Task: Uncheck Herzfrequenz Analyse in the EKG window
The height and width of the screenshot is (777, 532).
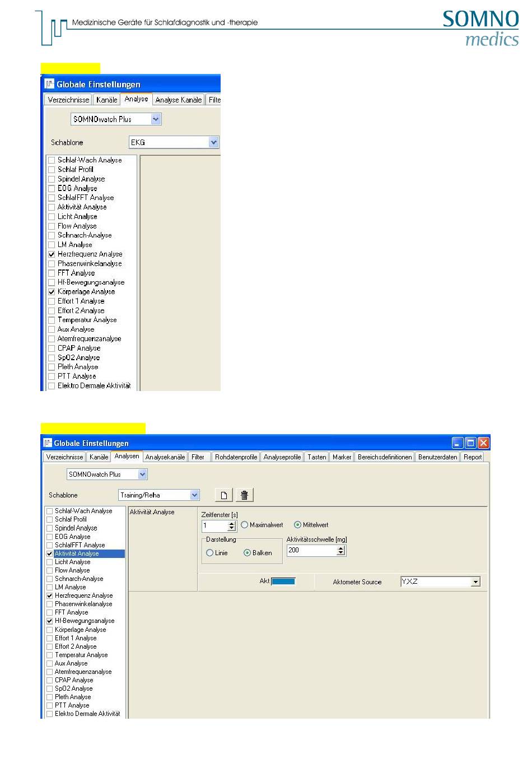Action: tap(52, 254)
